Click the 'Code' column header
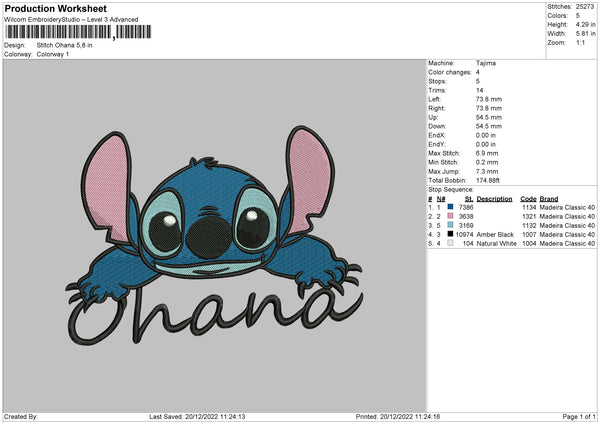Image resolution: width=600 pixels, height=424 pixels. click(x=528, y=199)
